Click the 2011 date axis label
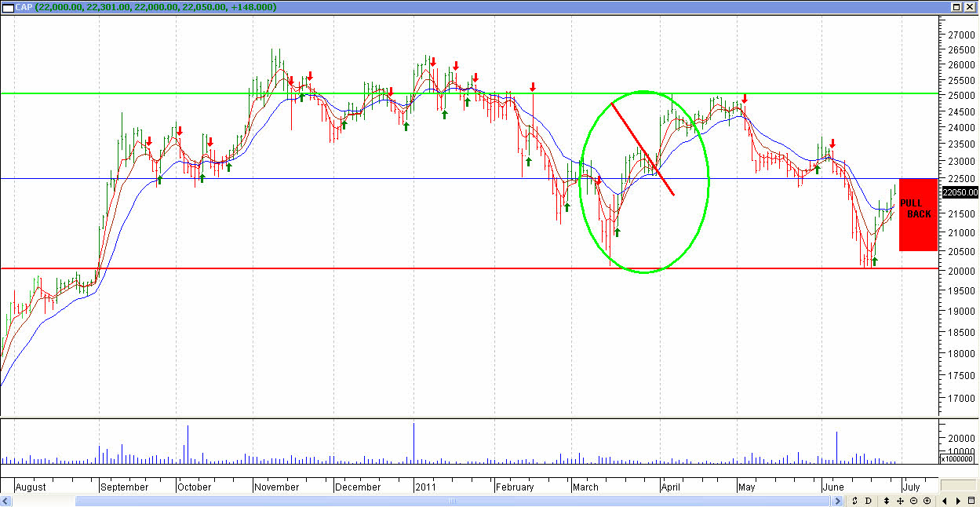 click(426, 487)
